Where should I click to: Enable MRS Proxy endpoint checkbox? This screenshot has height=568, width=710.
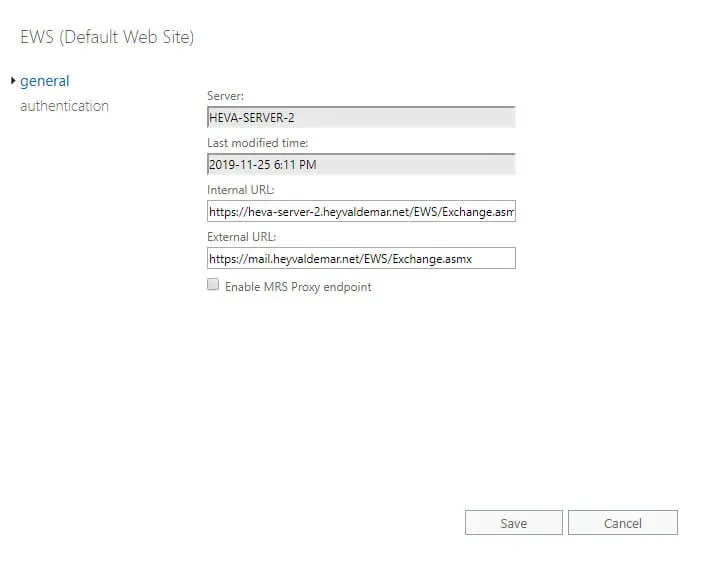[213, 284]
